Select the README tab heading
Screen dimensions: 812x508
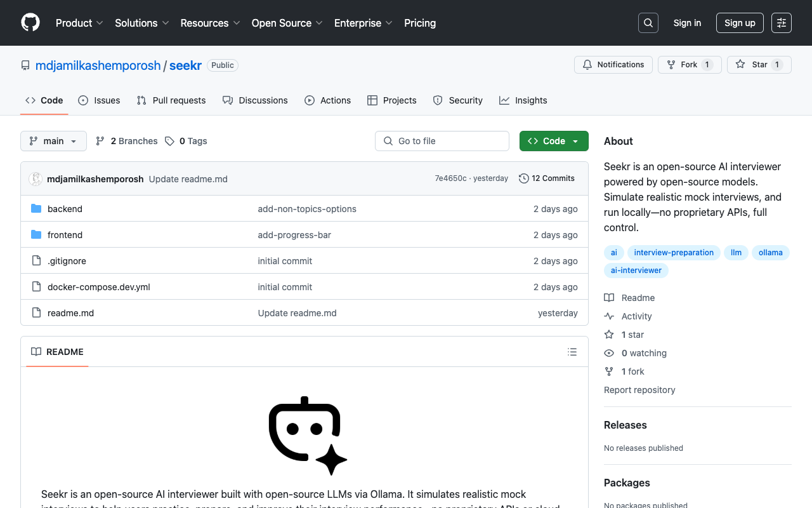pyautogui.click(x=57, y=352)
